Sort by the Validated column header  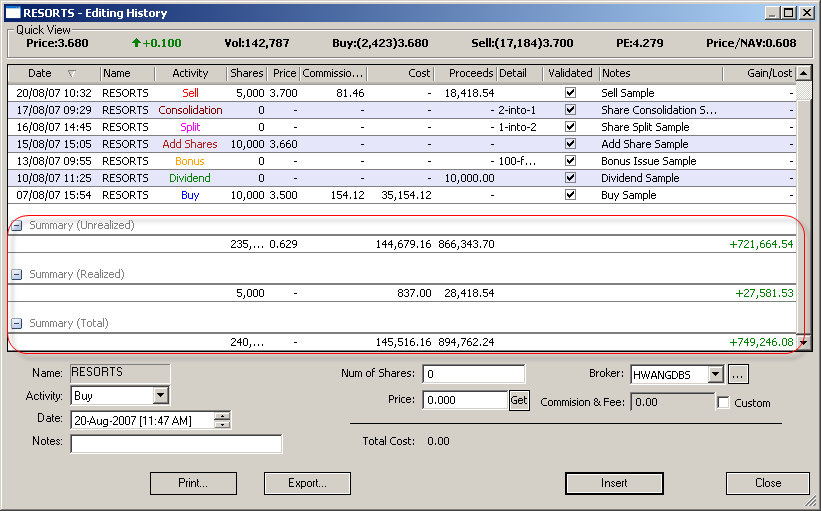click(x=571, y=73)
